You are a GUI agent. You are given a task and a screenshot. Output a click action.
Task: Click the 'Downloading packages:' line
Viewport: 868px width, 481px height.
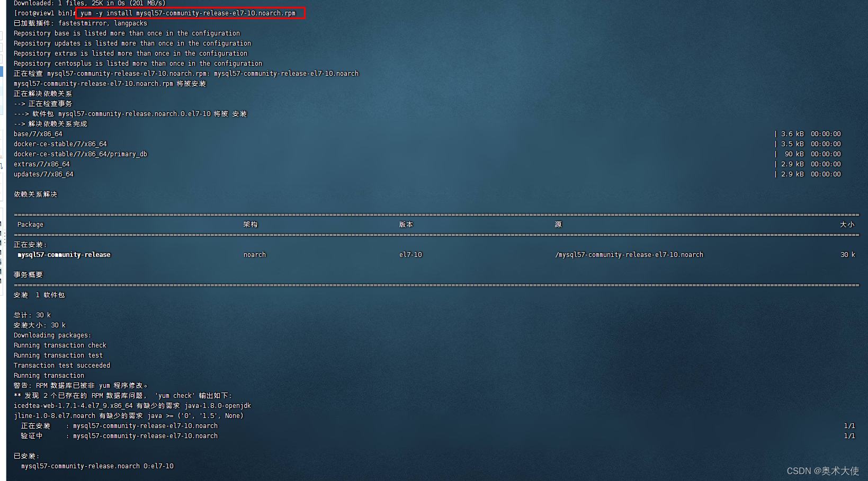[52, 335]
